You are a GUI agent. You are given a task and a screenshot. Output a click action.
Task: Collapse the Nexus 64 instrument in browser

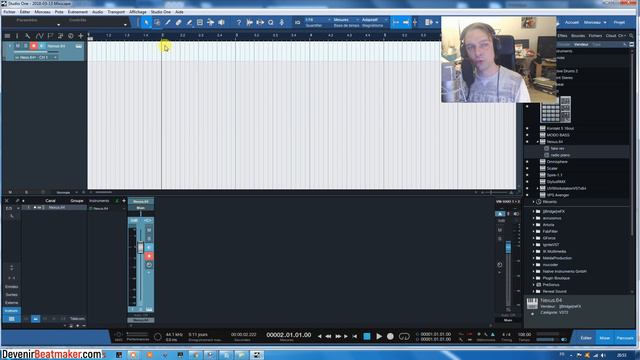click(x=538, y=142)
